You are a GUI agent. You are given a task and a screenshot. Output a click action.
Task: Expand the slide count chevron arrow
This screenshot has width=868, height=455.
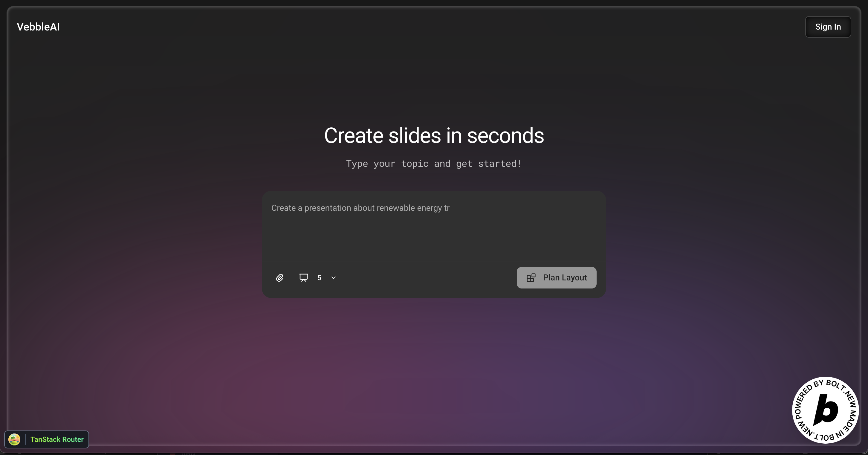334,278
